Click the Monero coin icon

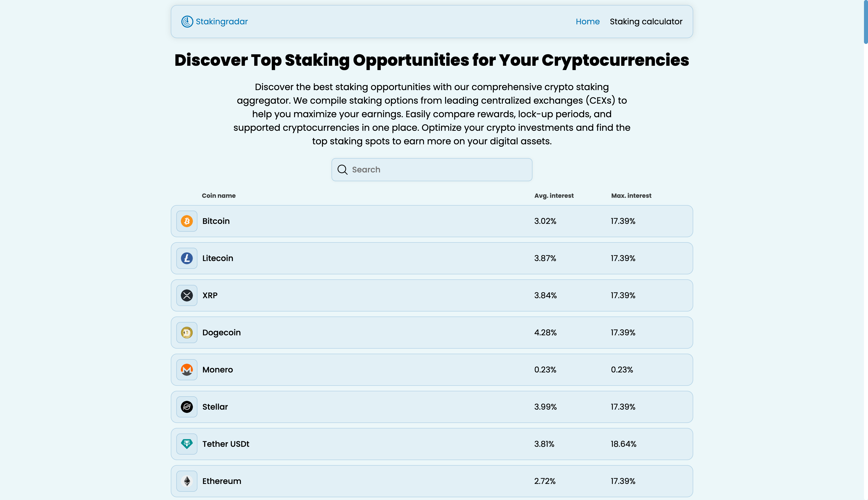point(187,370)
